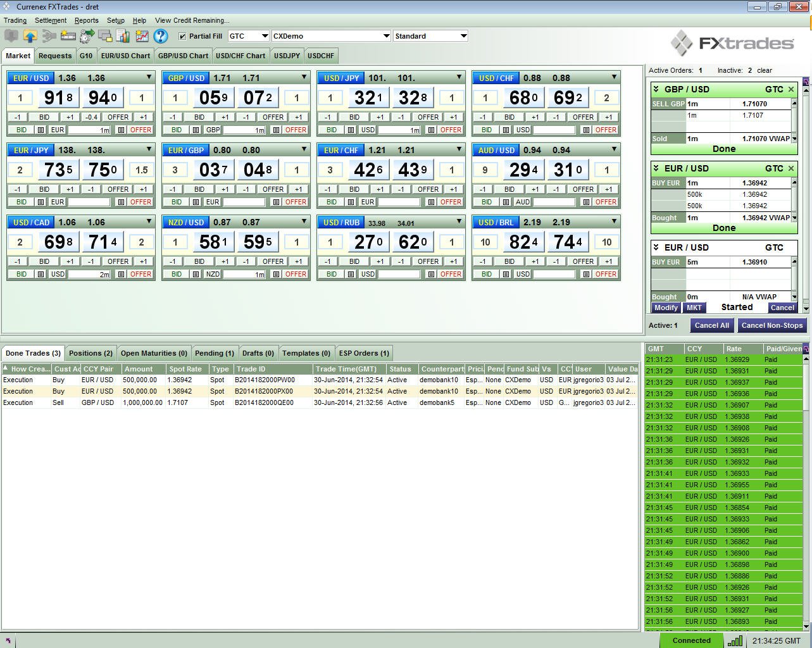Click Cancel Non-Stops button
The width and height of the screenshot is (812, 648).
[772, 325]
